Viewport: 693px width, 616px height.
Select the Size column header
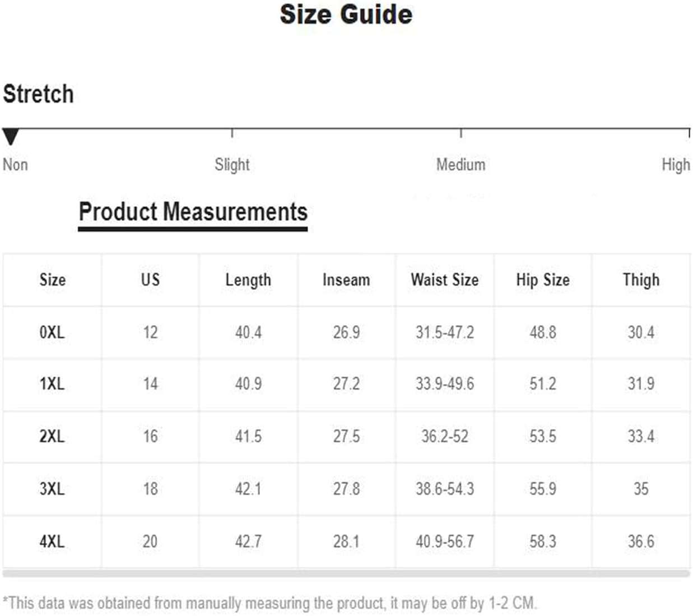coord(52,280)
